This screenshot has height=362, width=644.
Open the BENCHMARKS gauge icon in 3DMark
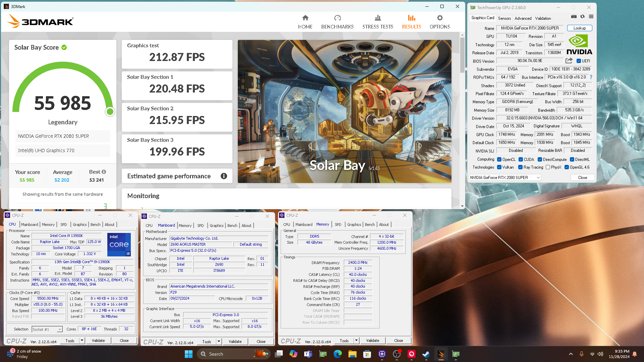pyautogui.click(x=337, y=18)
